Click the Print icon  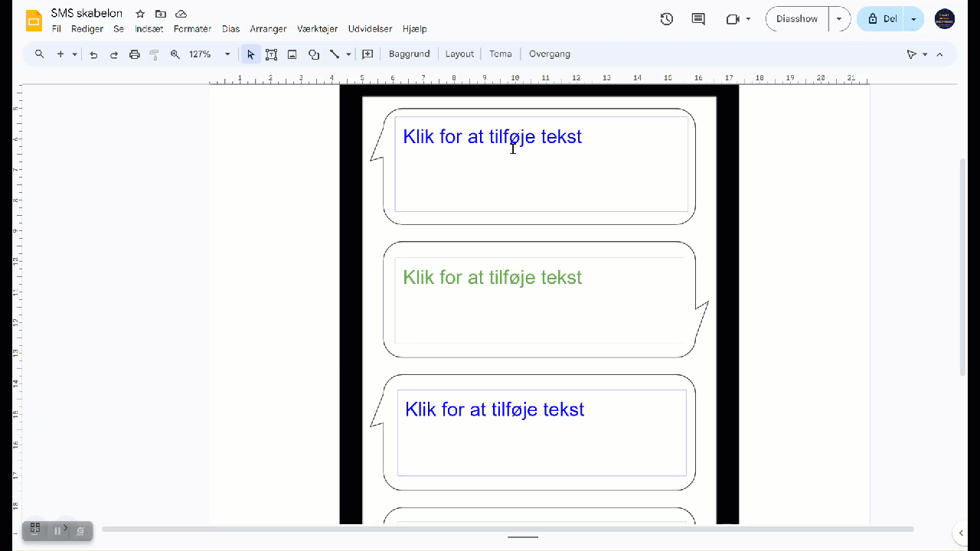click(135, 54)
